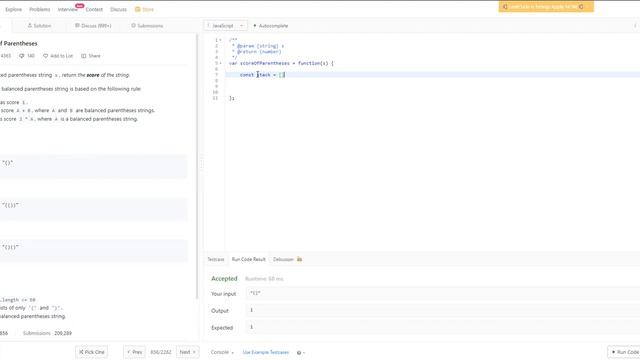This screenshot has width=640, height=360.
Task: Switch to the Discuss (999+) tab
Action: (x=93, y=26)
